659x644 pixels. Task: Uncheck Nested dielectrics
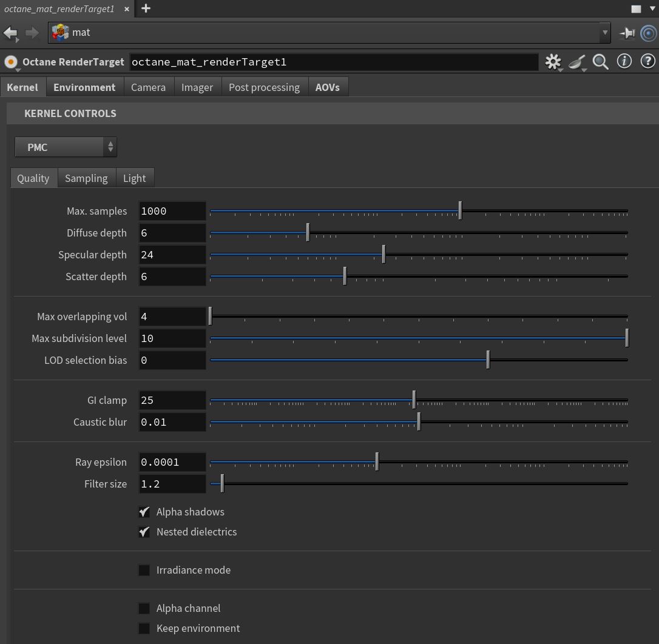[144, 532]
